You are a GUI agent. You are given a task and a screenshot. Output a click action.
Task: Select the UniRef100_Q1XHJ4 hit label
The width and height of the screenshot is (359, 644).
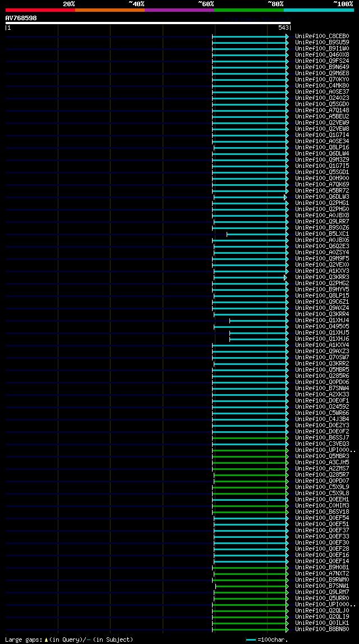tap(322, 320)
